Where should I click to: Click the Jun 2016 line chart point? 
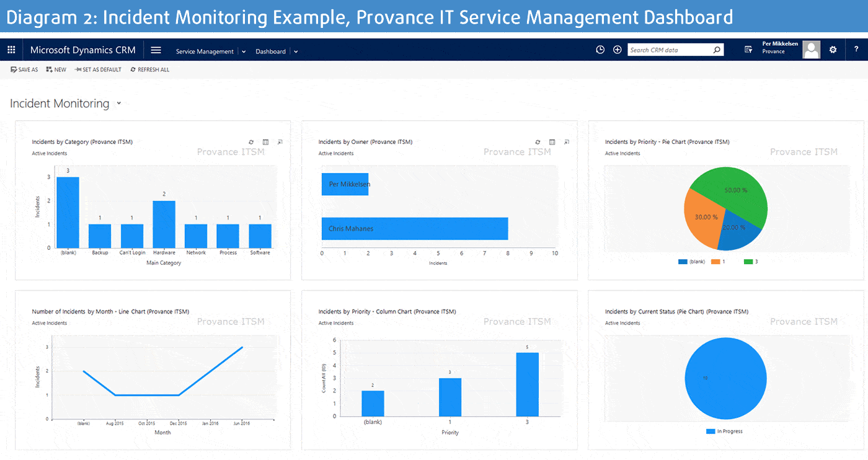(242, 347)
